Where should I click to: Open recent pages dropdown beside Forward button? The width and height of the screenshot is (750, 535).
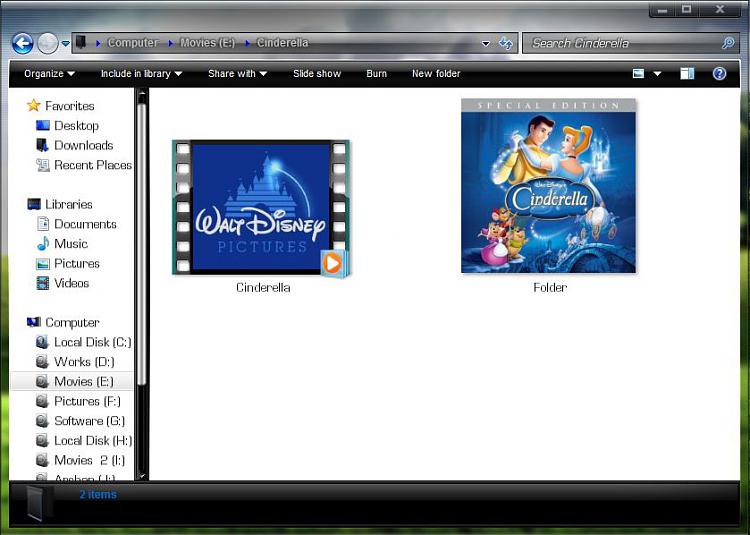click(66, 44)
